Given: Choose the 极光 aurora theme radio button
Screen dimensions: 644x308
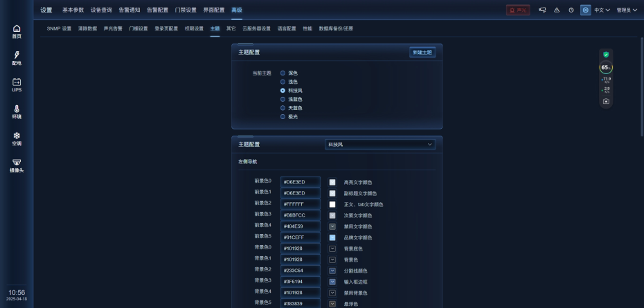Looking at the screenshot, I should click(283, 117).
